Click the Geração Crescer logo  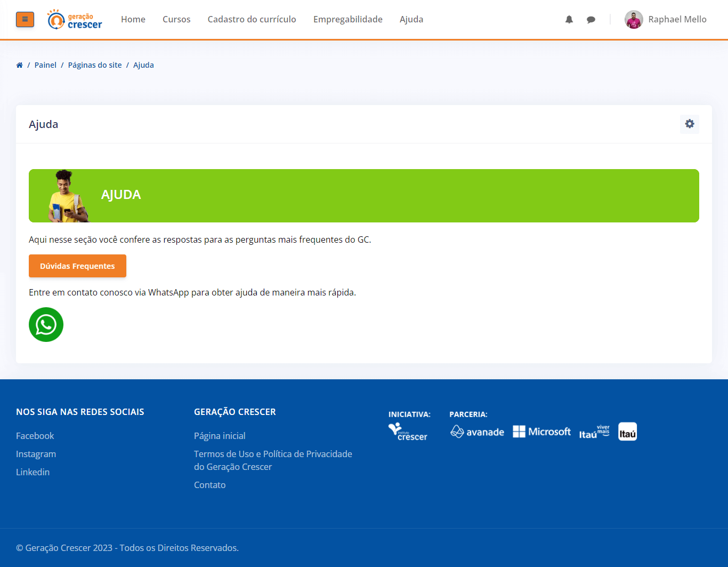click(x=75, y=20)
